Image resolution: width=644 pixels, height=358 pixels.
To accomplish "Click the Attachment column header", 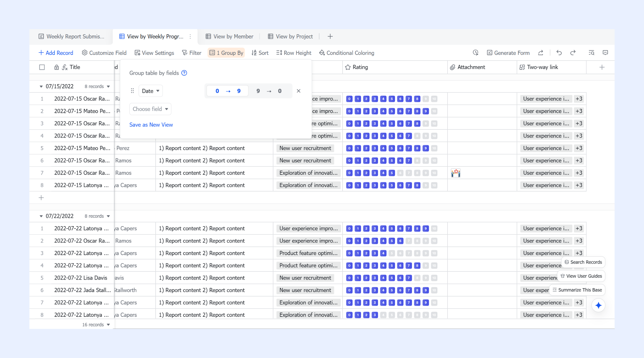I will (x=482, y=67).
